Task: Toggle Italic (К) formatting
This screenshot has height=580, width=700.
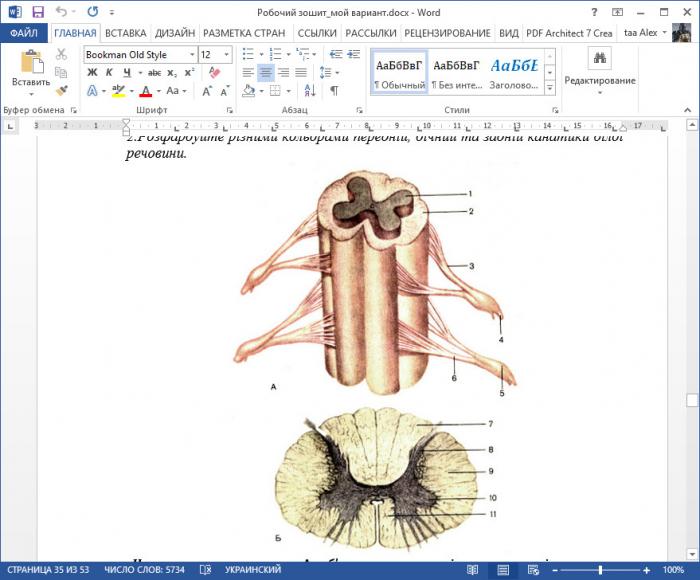Action: pyautogui.click(x=110, y=73)
